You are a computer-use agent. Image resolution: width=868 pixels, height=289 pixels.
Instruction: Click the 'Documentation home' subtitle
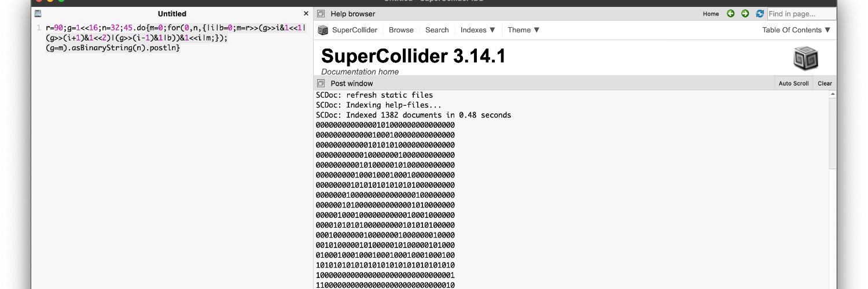click(360, 72)
